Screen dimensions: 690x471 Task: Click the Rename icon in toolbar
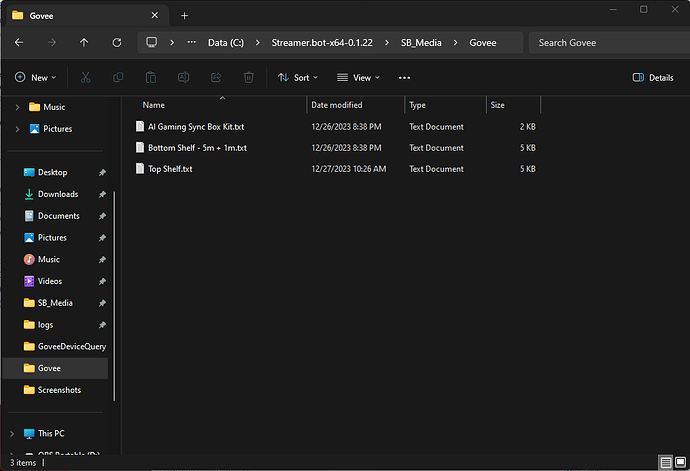coord(184,77)
